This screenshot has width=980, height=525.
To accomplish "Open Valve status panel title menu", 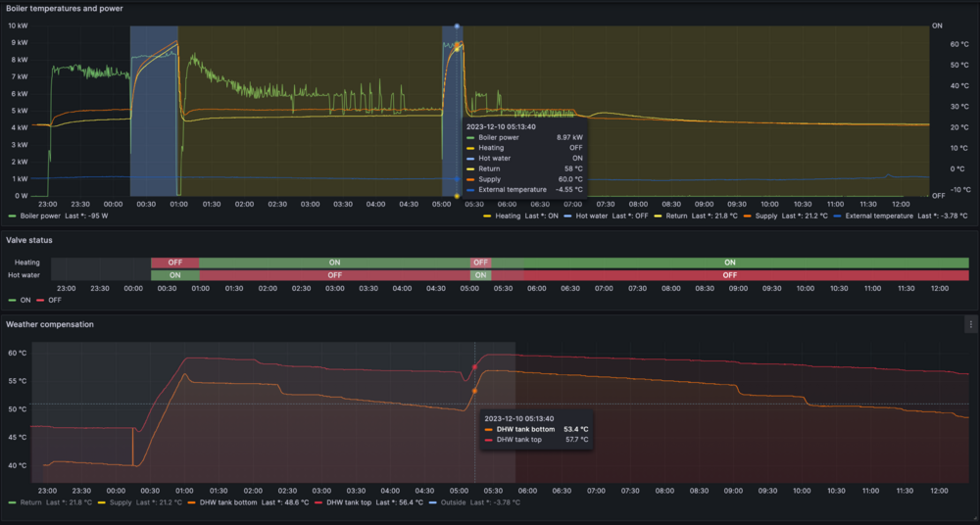I will click(29, 240).
